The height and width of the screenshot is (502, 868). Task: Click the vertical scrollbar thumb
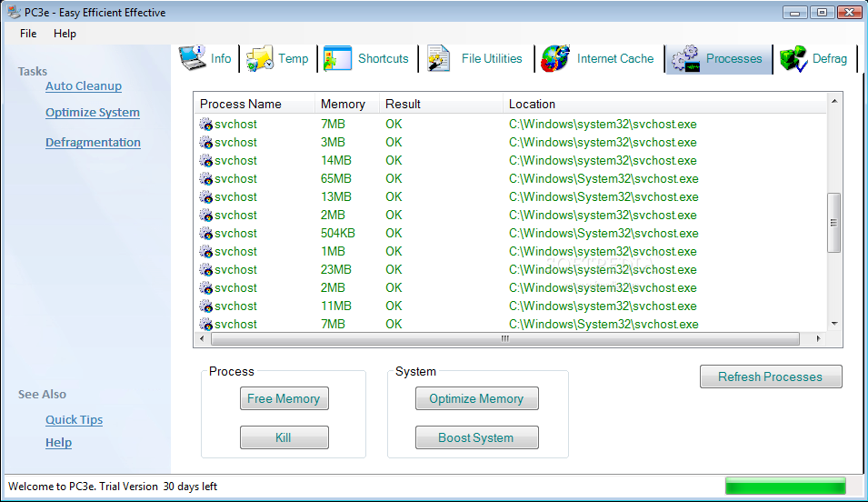tap(834, 223)
